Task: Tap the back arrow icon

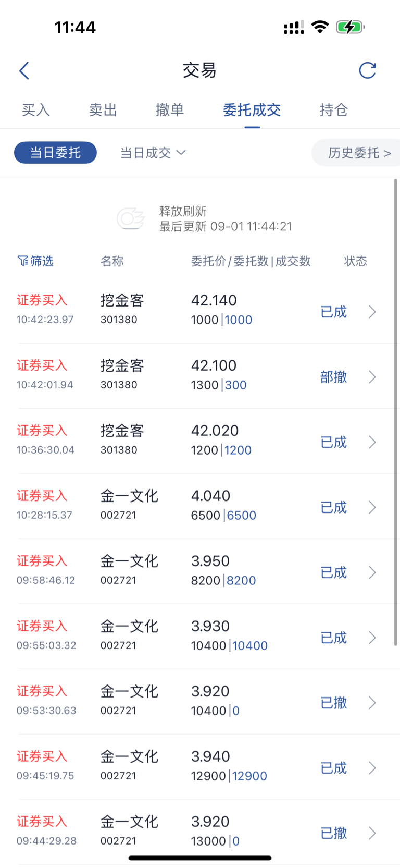Action: (x=24, y=70)
